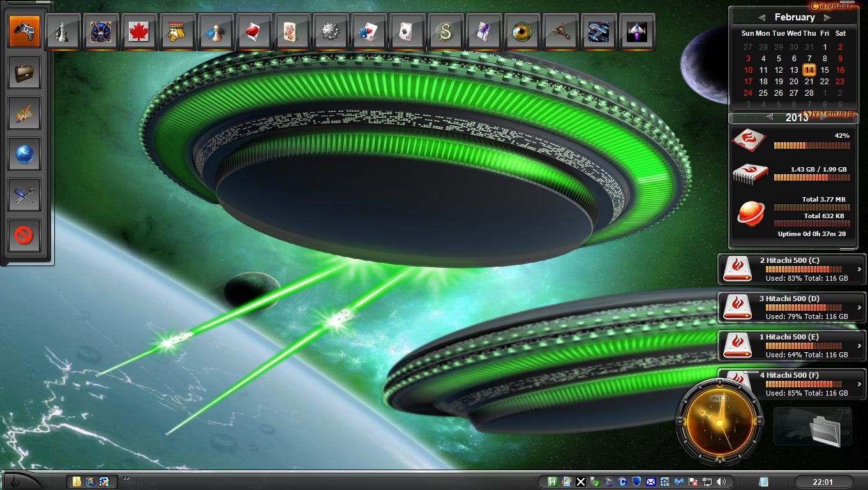
Task: Click the red prohibited sign sidebar button
Action: [x=25, y=236]
